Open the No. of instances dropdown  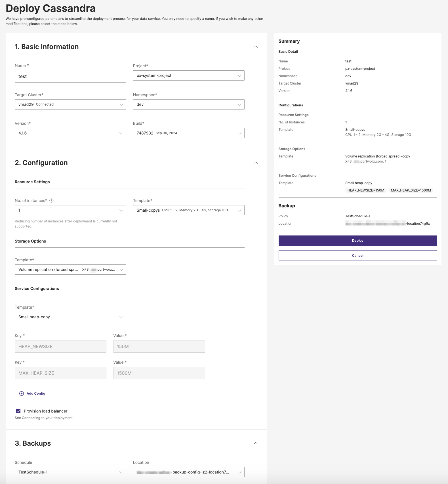pyautogui.click(x=70, y=210)
